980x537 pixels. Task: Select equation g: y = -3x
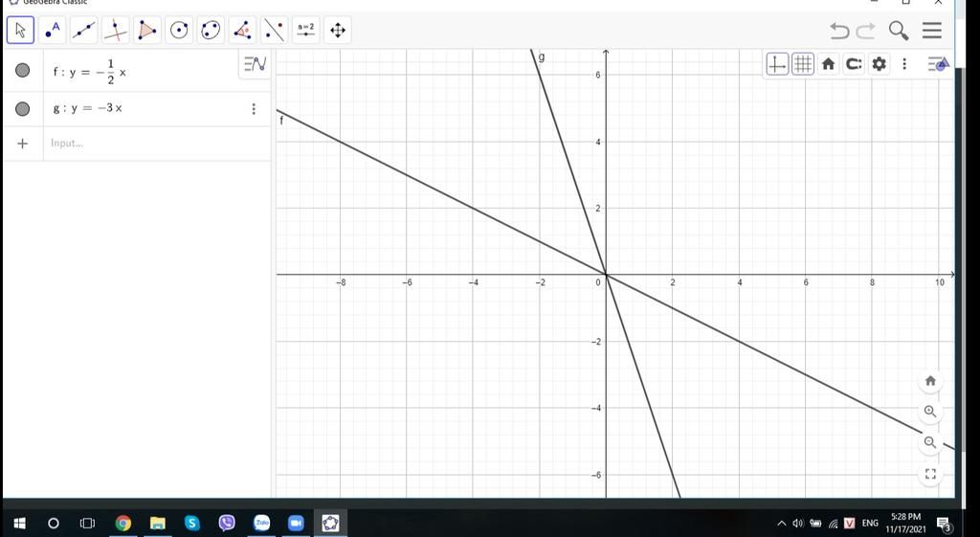coord(87,108)
